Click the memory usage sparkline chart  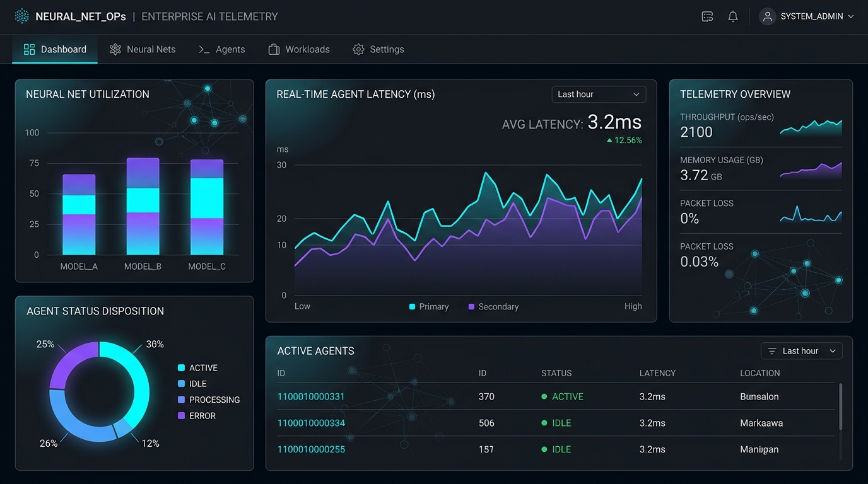pyautogui.click(x=811, y=170)
